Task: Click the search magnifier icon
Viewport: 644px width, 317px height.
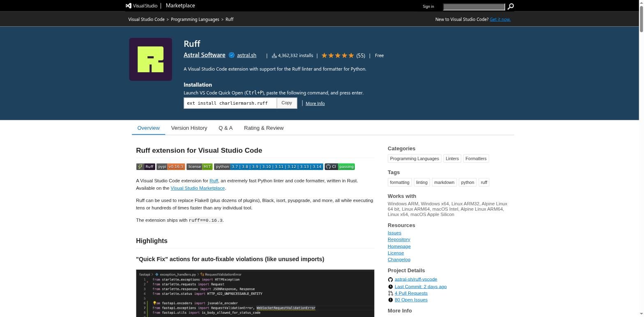Action: tap(511, 7)
